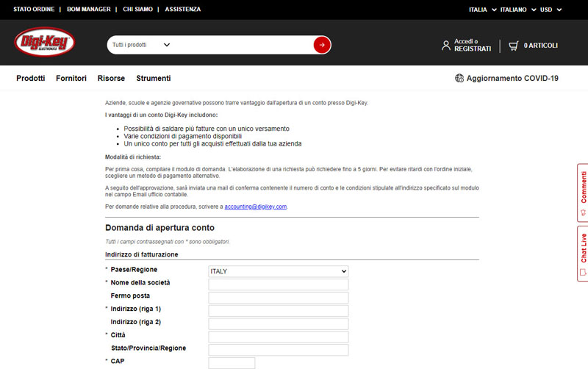
Task: Open the Prodotti menu
Action: pos(30,78)
